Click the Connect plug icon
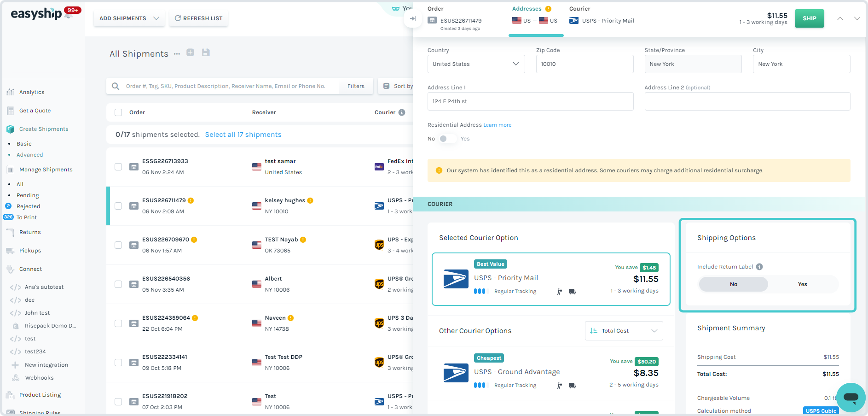Image resolution: width=868 pixels, height=416 pixels. [x=10, y=269]
